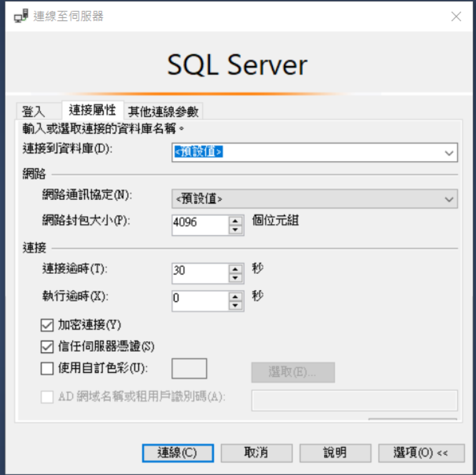Image resolution: width=476 pixels, height=475 pixels.
Task: Decrease 連接逾時 with down arrow
Action: (236, 278)
